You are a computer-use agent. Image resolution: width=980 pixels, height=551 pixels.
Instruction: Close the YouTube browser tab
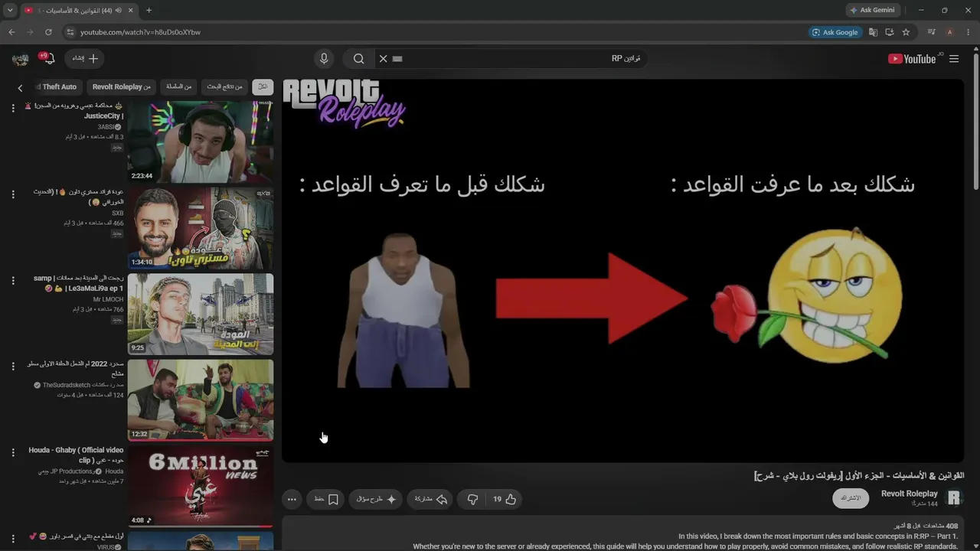click(x=129, y=10)
